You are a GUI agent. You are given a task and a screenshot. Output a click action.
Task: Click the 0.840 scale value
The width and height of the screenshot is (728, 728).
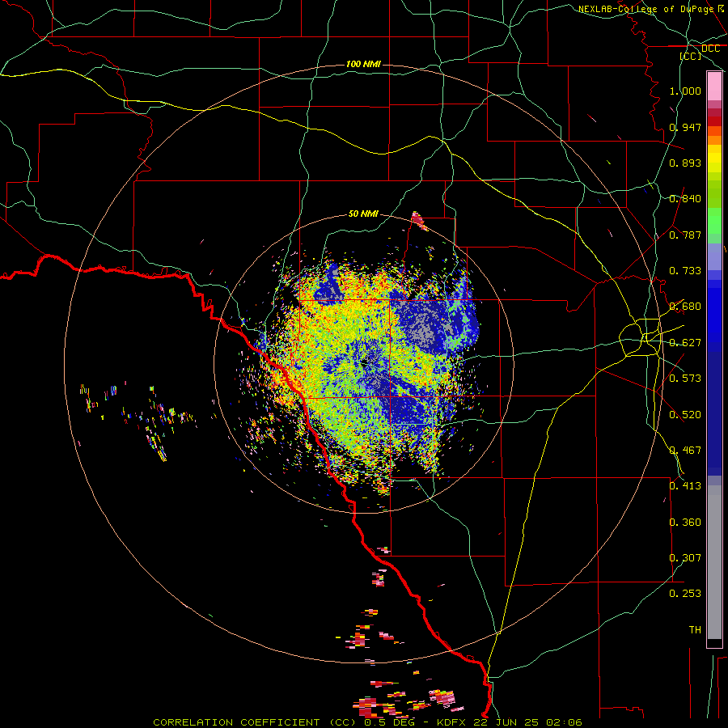click(685, 199)
